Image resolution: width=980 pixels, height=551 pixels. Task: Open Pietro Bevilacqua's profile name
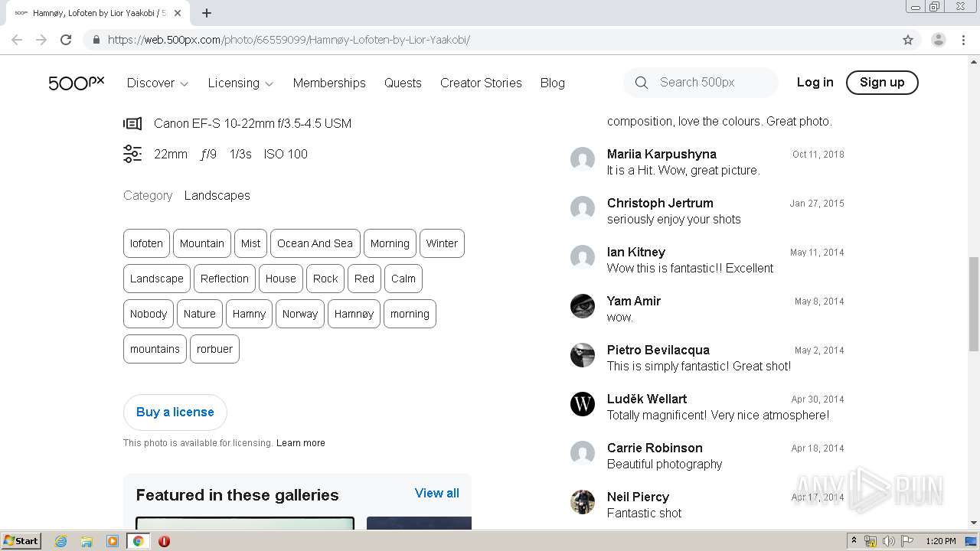point(658,350)
